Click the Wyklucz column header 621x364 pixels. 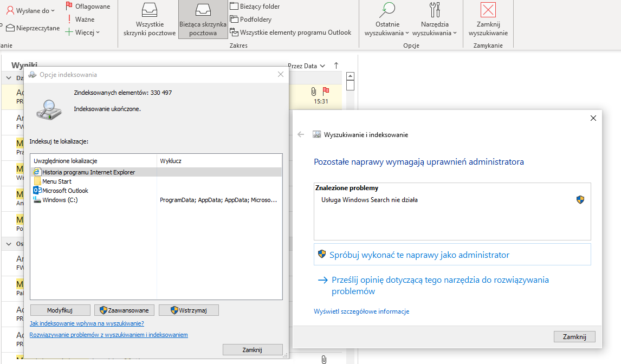click(219, 161)
